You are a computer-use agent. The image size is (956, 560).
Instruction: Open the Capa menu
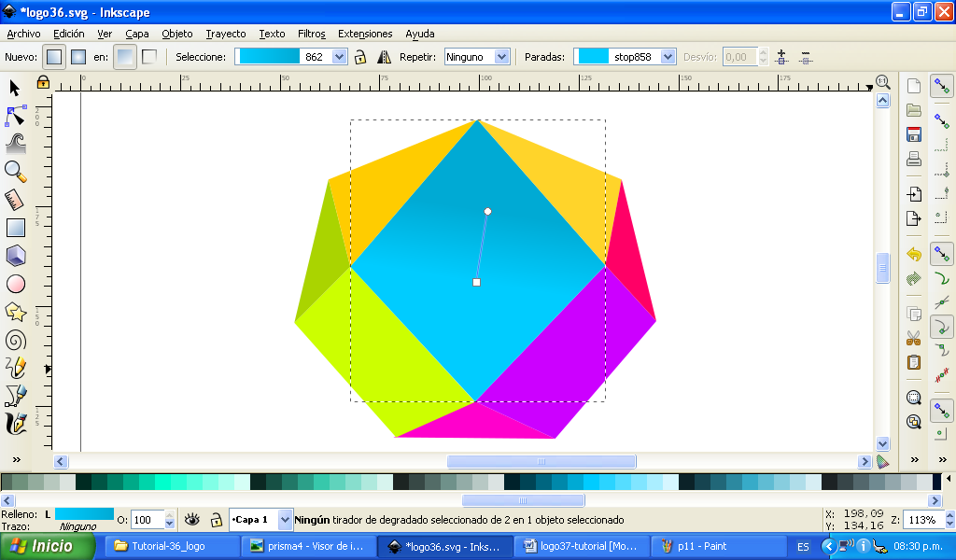tap(137, 34)
